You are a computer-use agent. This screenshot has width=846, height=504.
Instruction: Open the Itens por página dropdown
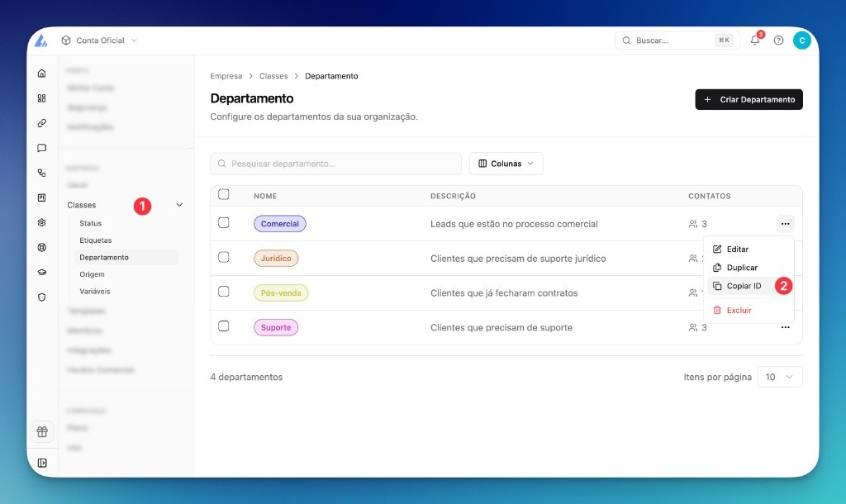tap(779, 376)
